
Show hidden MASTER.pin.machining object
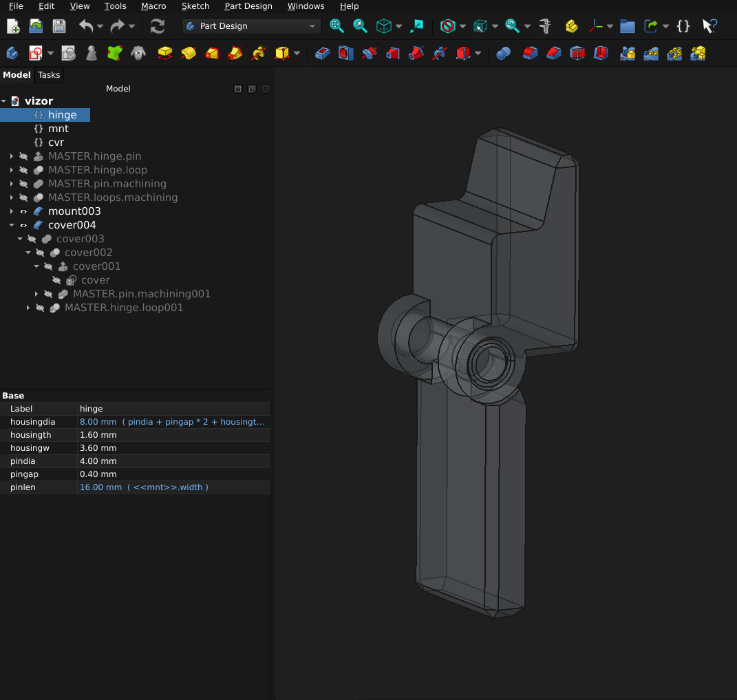pos(23,184)
